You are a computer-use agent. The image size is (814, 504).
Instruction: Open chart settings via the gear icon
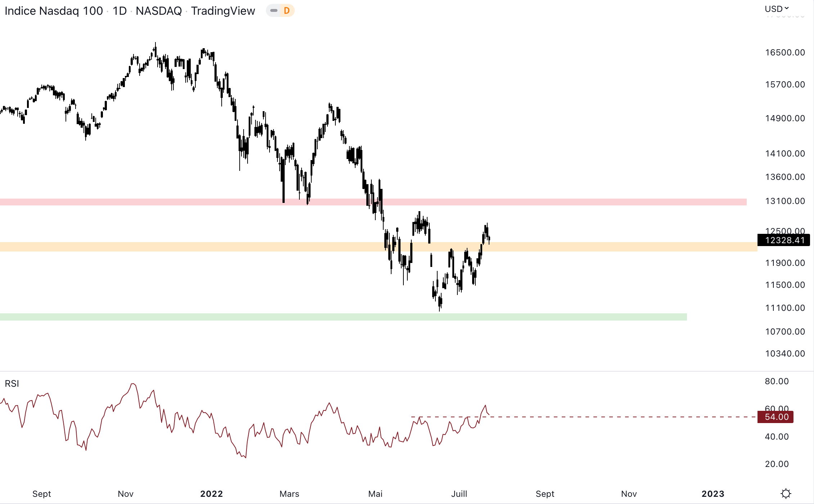[x=786, y=494]
